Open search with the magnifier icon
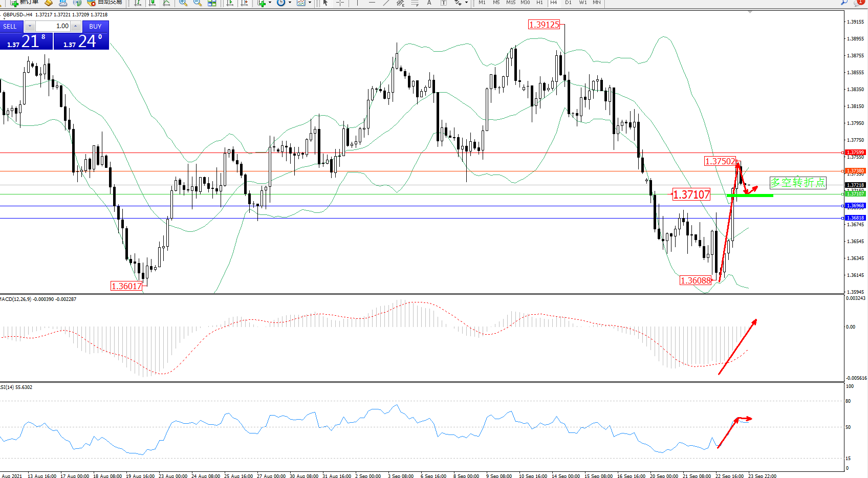The width and height of the screenshot is (868, 478). pyautogui.click(x=844, y=3)
